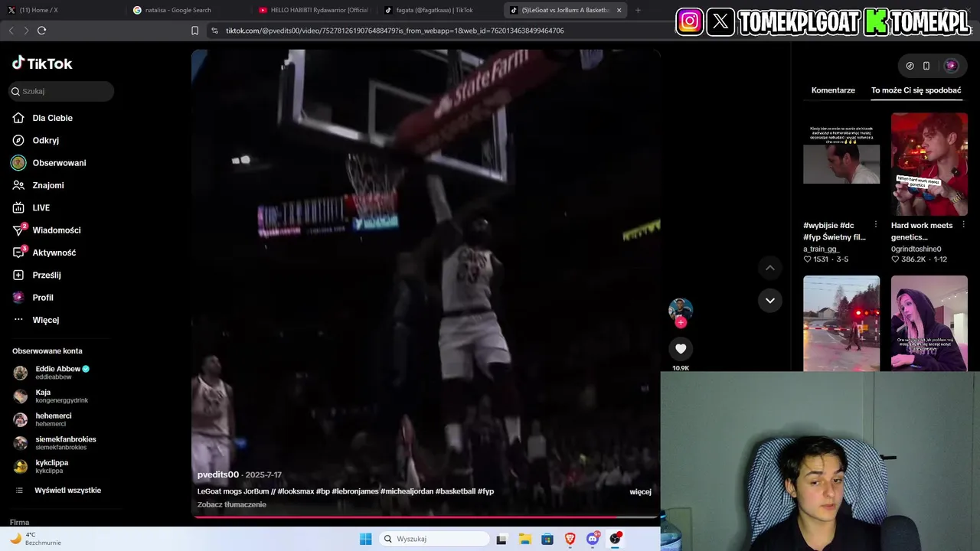Open the Hard work meets genetics thumbnail
The height and width of the screenshot is (551, 980).
point(929,165)
